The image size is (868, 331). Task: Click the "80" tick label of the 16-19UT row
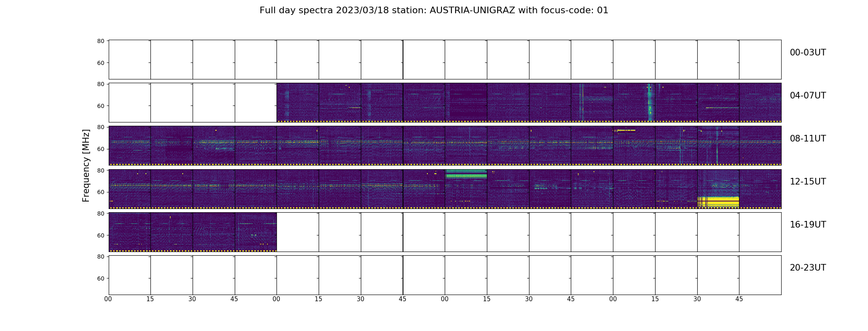click(100, 213)
